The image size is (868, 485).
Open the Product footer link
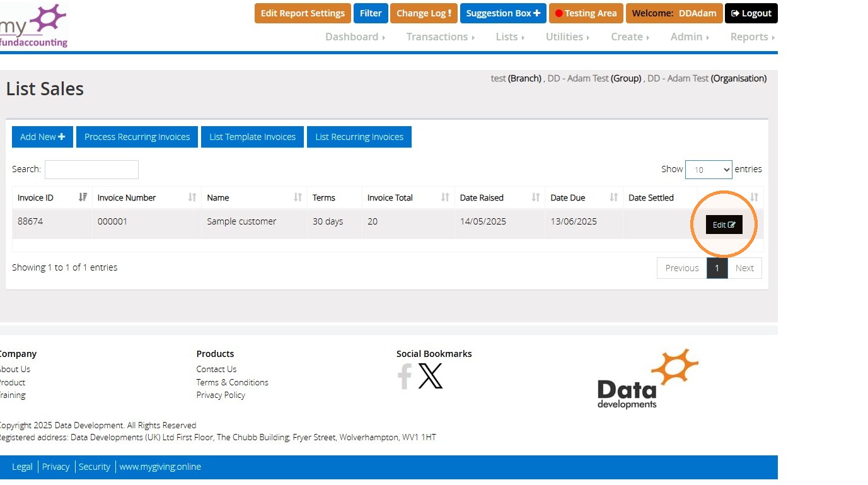(x=12, y=382)
